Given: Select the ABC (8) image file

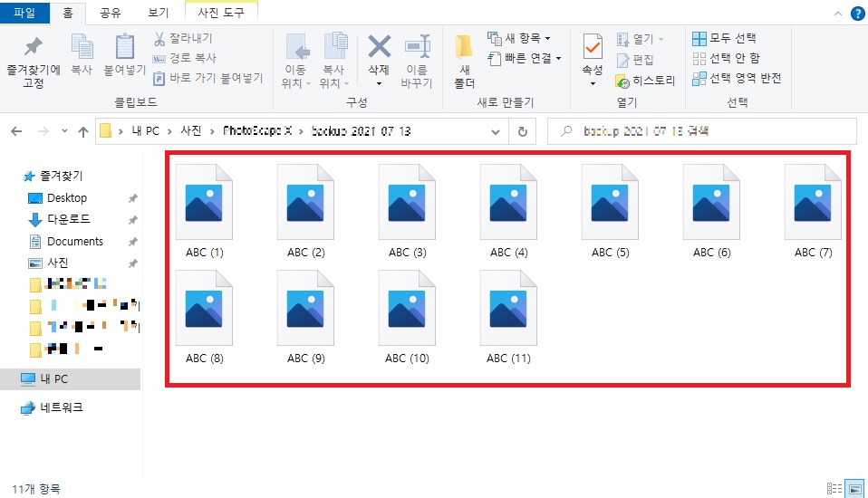Looking at the screenshot, I should click(204, 317).
